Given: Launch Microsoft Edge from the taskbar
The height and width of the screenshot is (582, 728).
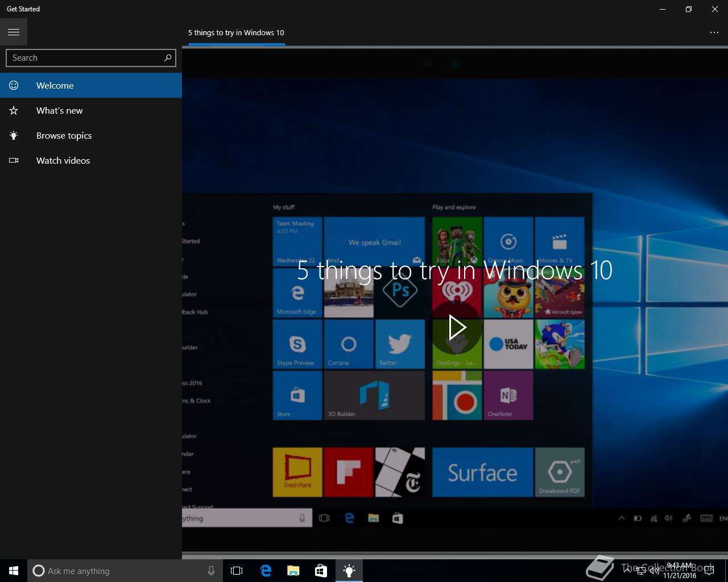Looking at the screenshot, I should 265,571.
